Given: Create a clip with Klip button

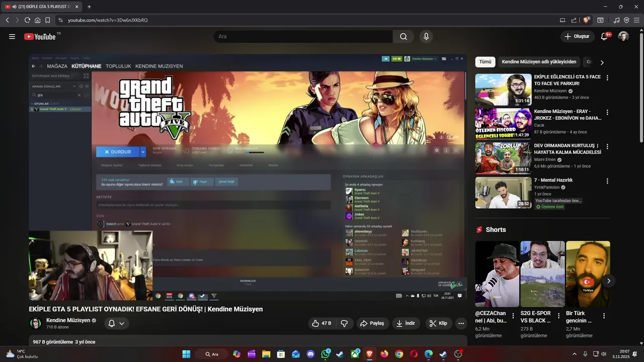Looking at the screenshot, I should [x=438, y=323].
